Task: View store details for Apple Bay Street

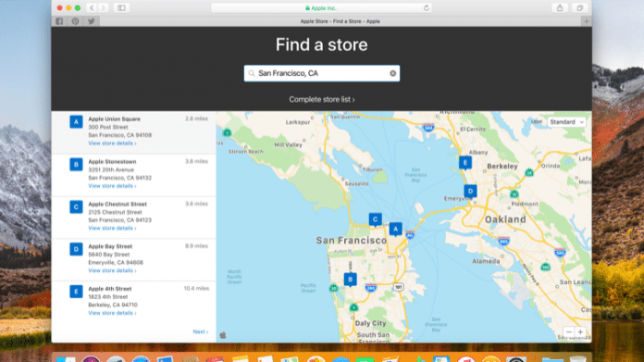Action: 112,270
